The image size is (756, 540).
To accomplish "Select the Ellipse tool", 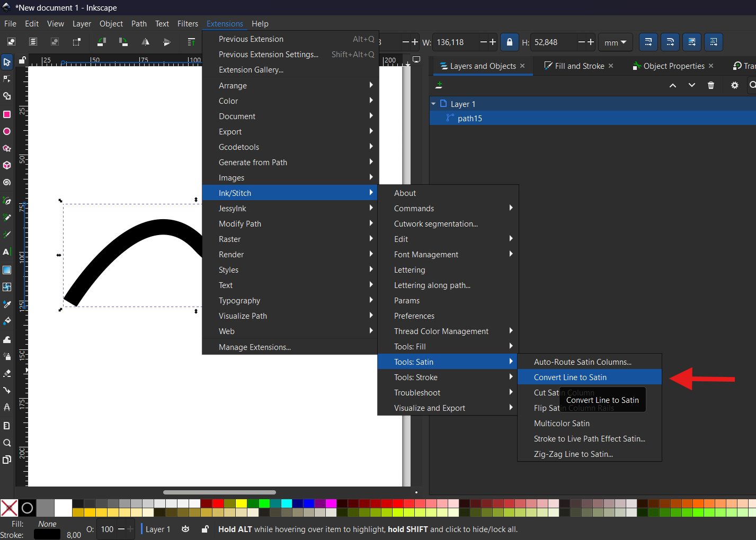I will pos(7,131).
